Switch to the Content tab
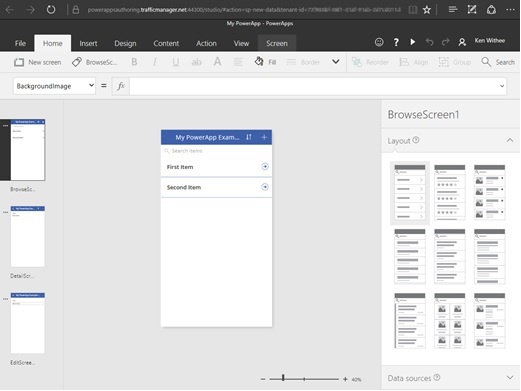This screenshot has height=391, width=521. (x=166, y=43)
